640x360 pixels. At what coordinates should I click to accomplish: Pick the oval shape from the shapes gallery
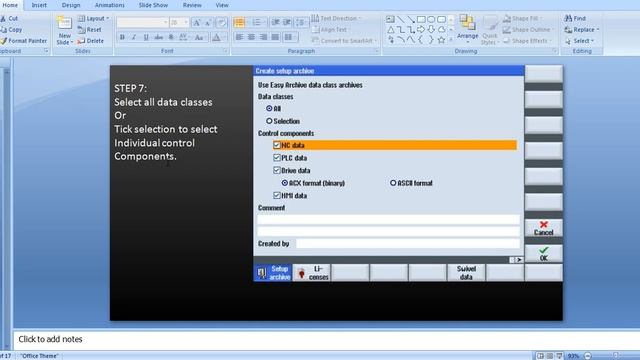click(x=431, y=19)
